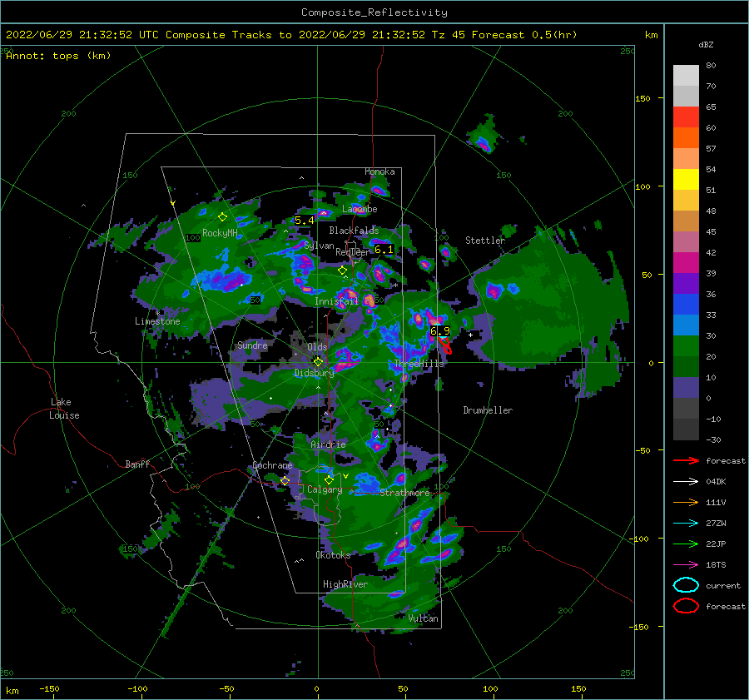Click the white 04DK arrow legend icon
The height and width of the screenshot is (700, 749).
click(x=686, y=481)
